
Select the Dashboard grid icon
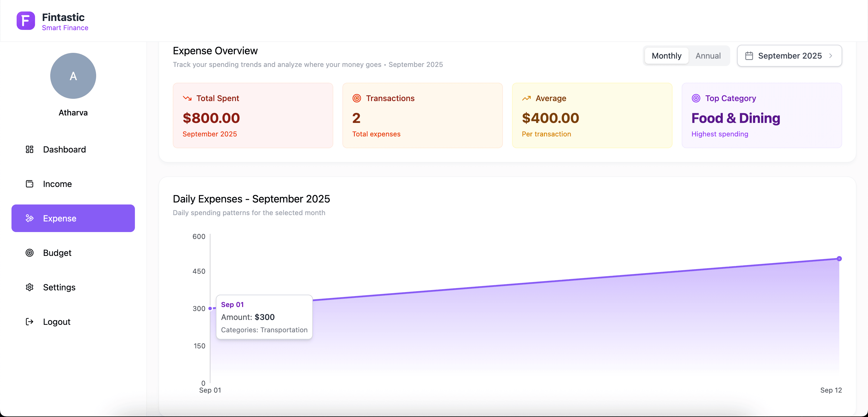point(29,149)
